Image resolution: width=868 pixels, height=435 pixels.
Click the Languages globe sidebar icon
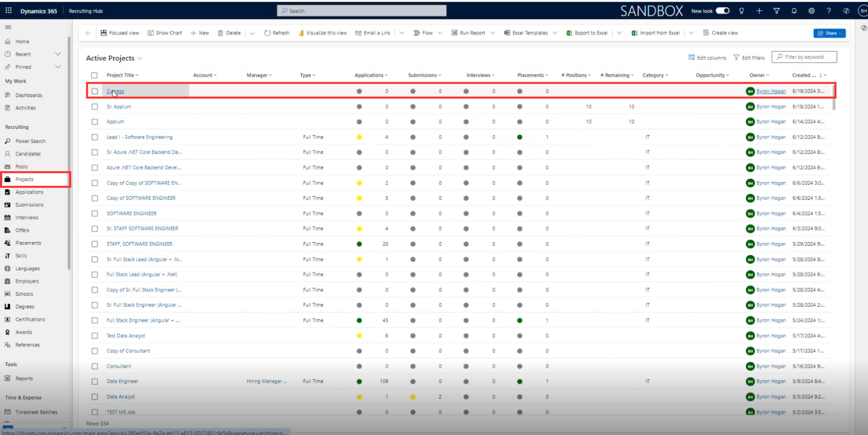(x=7, y=268)
